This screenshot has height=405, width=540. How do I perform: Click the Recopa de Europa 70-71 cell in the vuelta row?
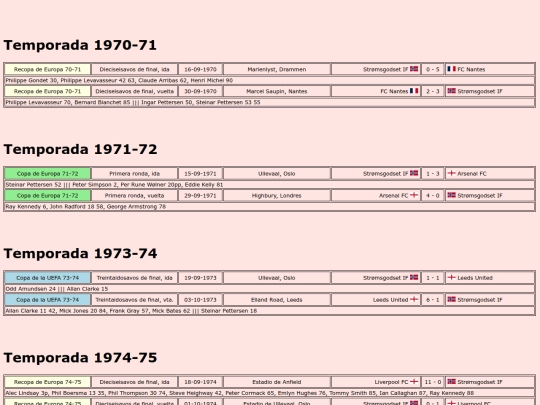click(48, 91)
